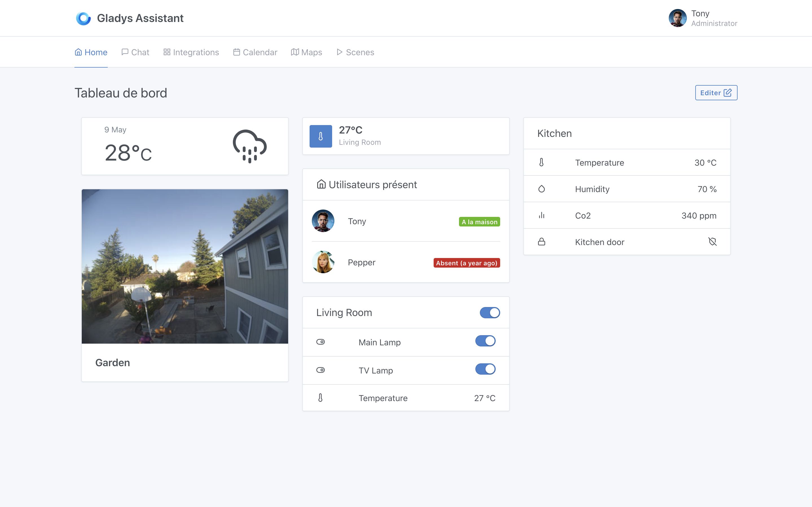Click the CO2 bar chart icon in Kitchen
812x507 pixels.
coord(541,215)
